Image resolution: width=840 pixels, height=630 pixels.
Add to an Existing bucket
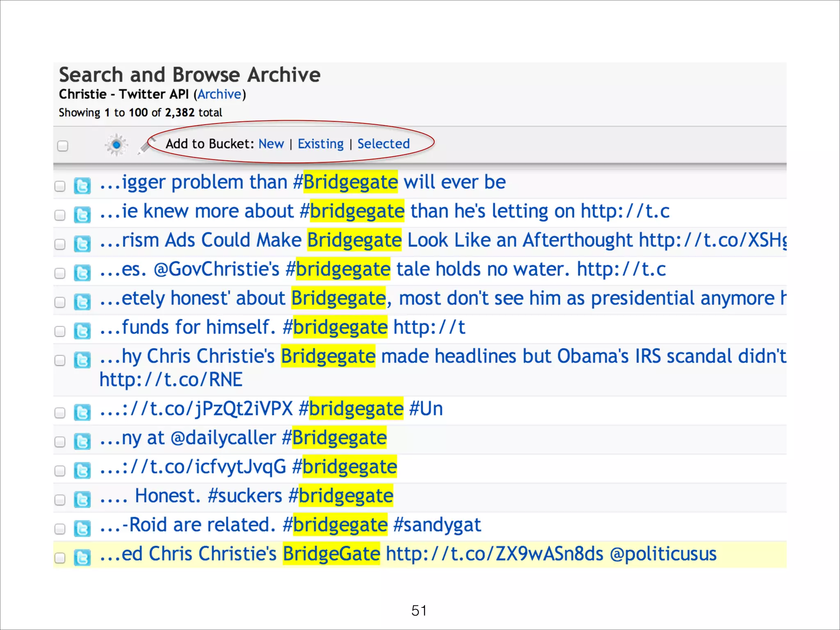click(x=320, y=144)
